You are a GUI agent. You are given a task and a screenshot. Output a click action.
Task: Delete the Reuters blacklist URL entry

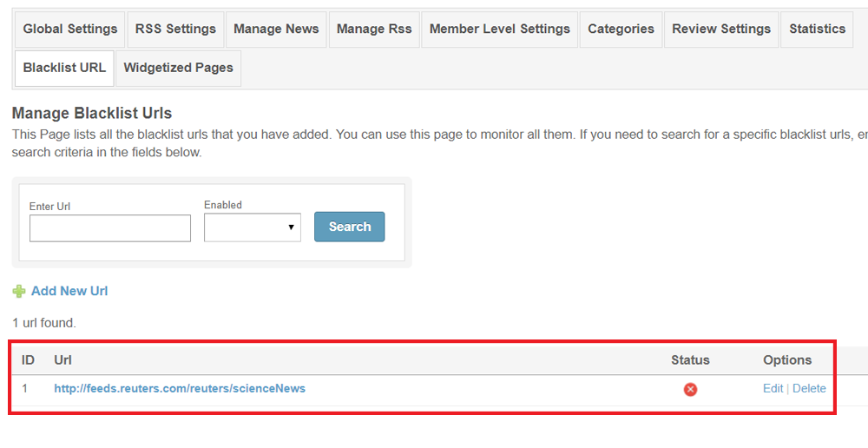point(809,389)
